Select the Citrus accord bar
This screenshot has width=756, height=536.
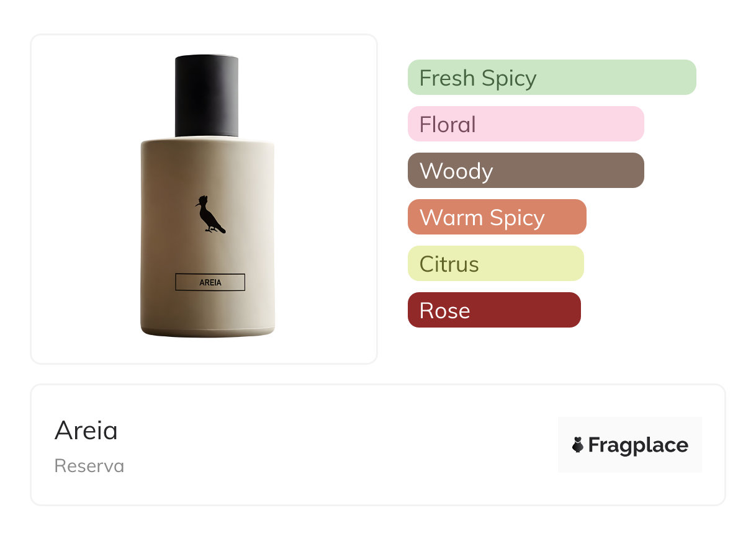click(x=496, y=264)
